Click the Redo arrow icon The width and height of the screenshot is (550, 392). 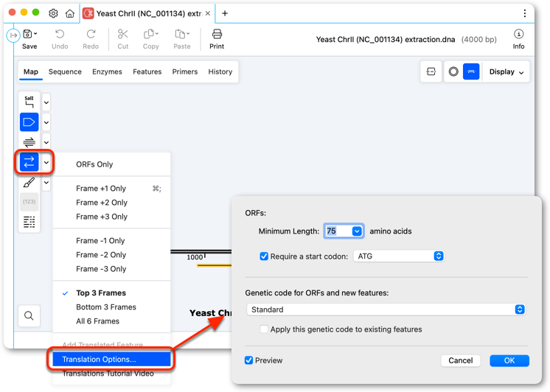click(91, 34)
